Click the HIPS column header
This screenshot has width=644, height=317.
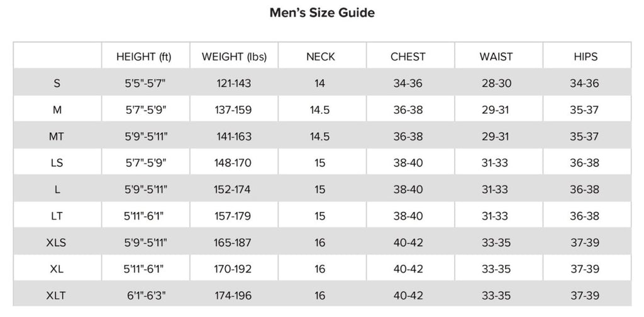tap(585, 57)
